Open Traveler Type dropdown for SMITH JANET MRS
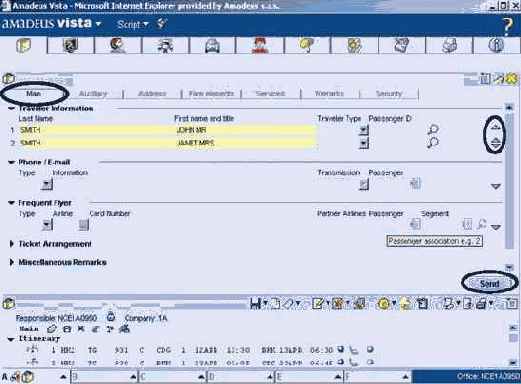This screenshot has height=384, width=521. click(x=364, y=143)
